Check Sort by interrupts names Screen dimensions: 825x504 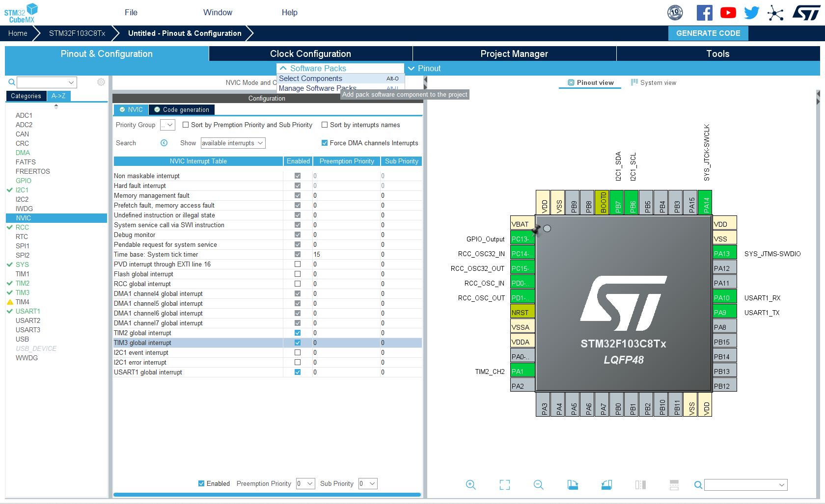pyautogui.click(x=325, y=125)
